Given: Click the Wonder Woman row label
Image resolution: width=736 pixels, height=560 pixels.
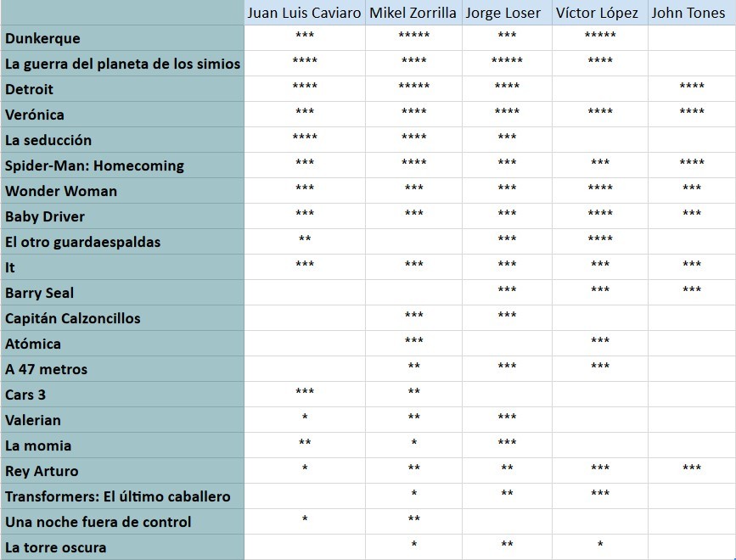Looking at the screenshot, I should pyautogui.click(x=61, y=191).
